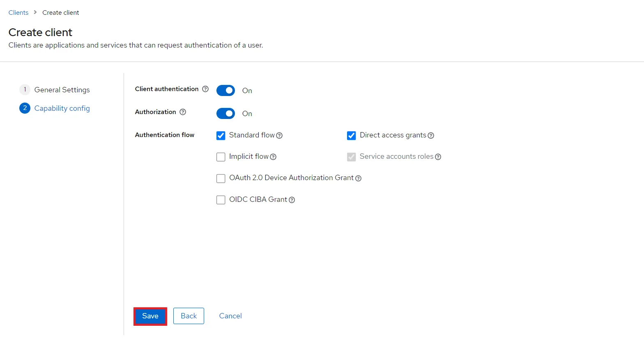Select step 2 Capability config

tap(55, 108)
